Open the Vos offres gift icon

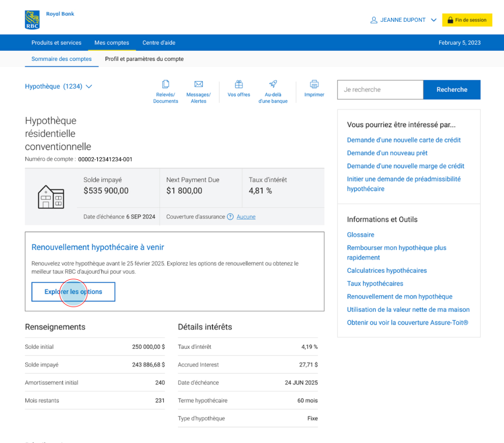coord(239,84)
